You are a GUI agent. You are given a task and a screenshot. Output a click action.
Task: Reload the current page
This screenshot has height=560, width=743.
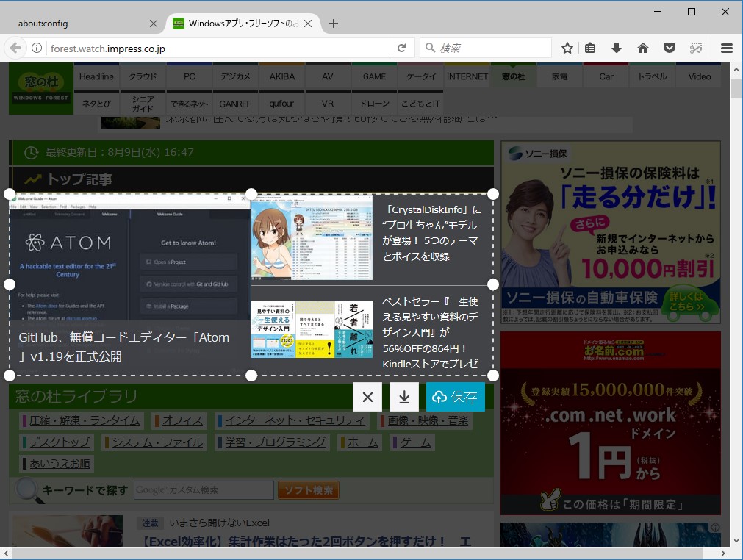pos(402,47)
